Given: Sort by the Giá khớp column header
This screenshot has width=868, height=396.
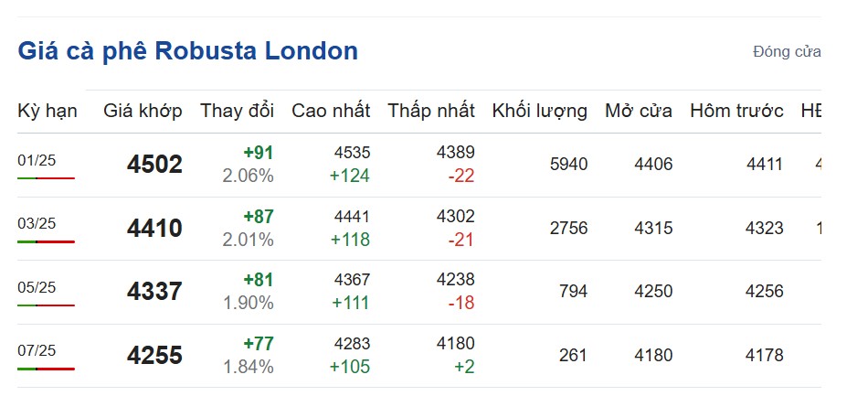Looking at the screenshot, I should [x=143, y=111].
